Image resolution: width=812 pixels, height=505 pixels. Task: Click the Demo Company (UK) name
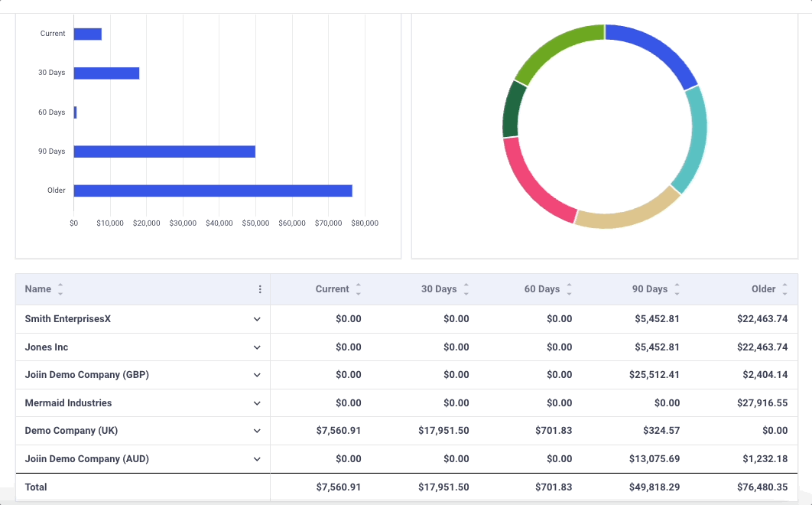(x=71, y=431)
